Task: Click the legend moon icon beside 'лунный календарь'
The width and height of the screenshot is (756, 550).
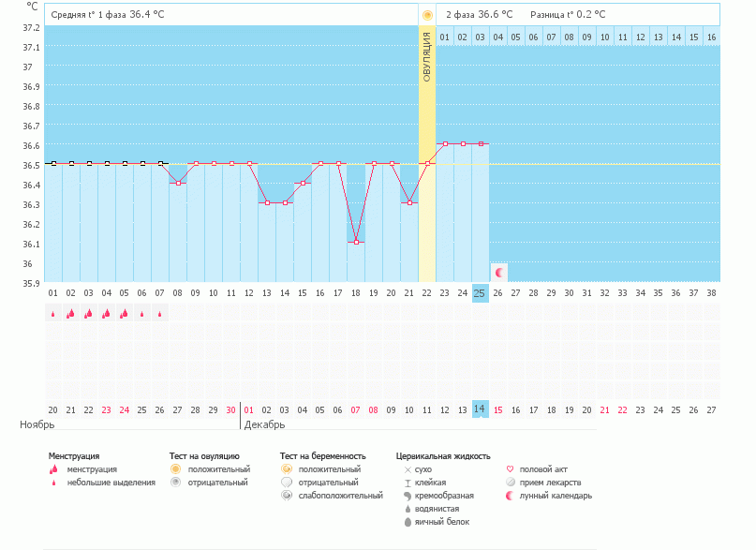Action: pyautogui.click(x=510, y=496)
